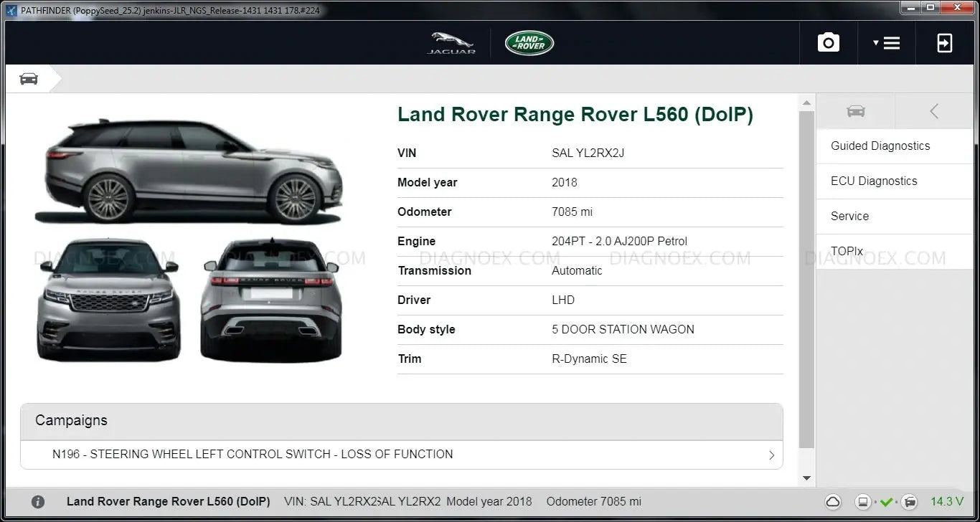
Task: Click the green connection check mark indicator
Action: coord(886,502)
